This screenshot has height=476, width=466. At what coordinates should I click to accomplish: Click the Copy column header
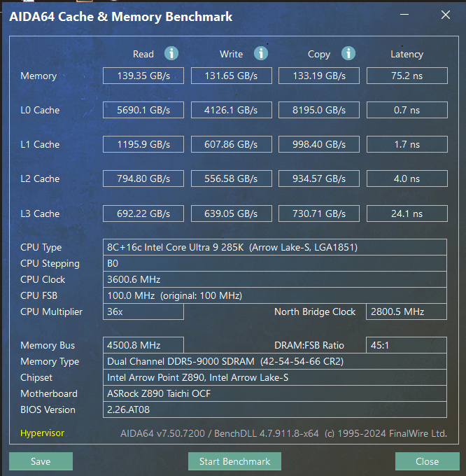[319, 55]
